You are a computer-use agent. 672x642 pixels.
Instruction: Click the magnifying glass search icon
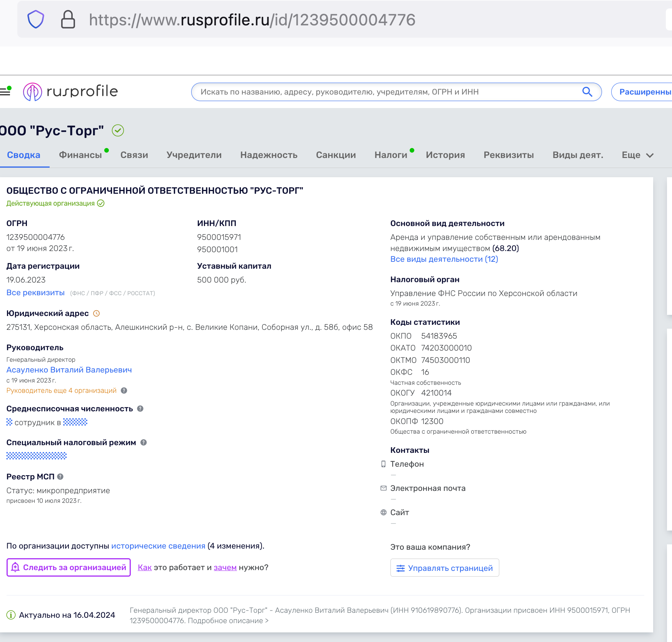tap(587, 92)
